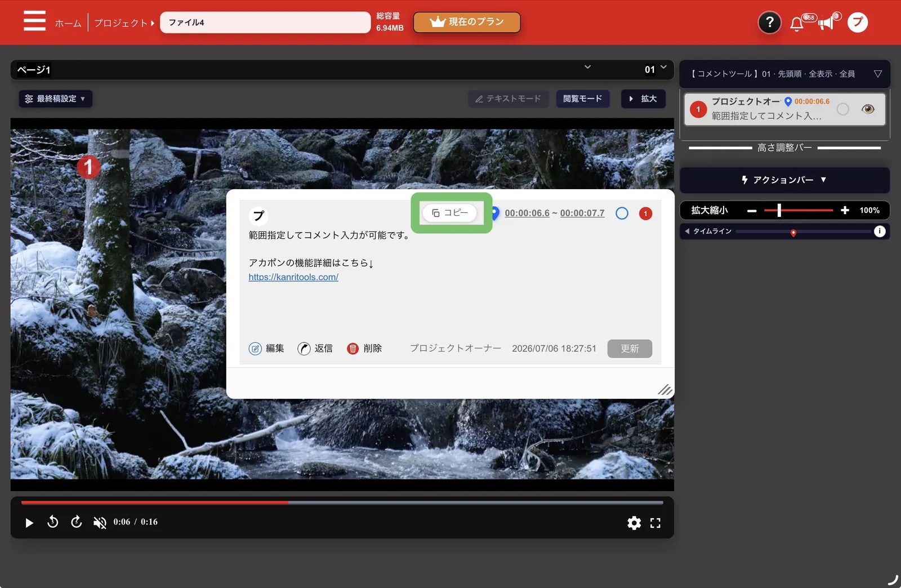Click the 拡大縮小 zoom slider handle

click(x=779, y=210)
